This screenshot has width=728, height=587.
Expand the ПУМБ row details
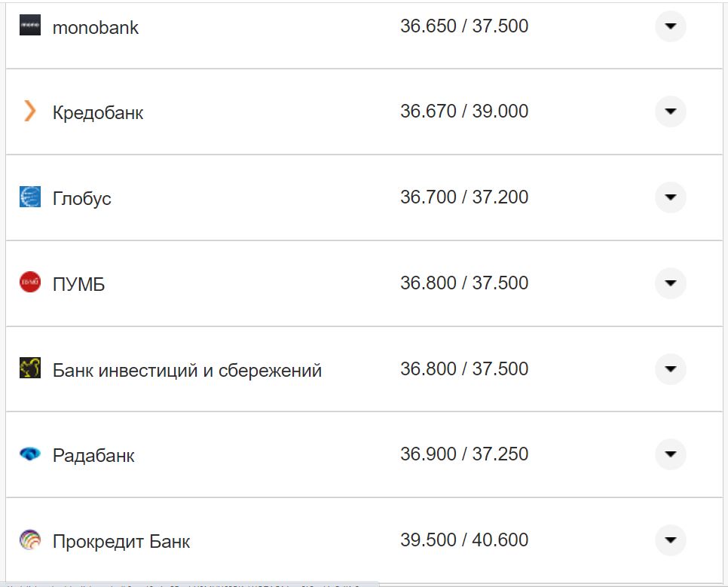pyautogui.click(x=670, y=283)
